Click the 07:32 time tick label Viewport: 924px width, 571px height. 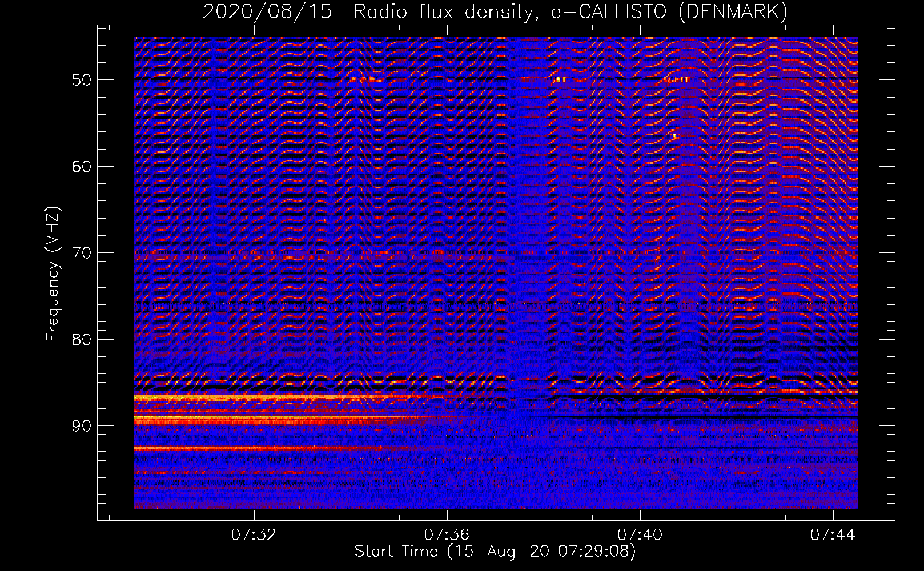pyautogui.click(x=254, y=534)
